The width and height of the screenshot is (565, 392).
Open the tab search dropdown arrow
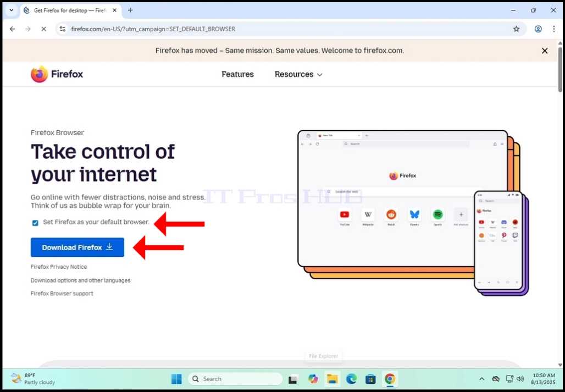click(x=11, y=10)
